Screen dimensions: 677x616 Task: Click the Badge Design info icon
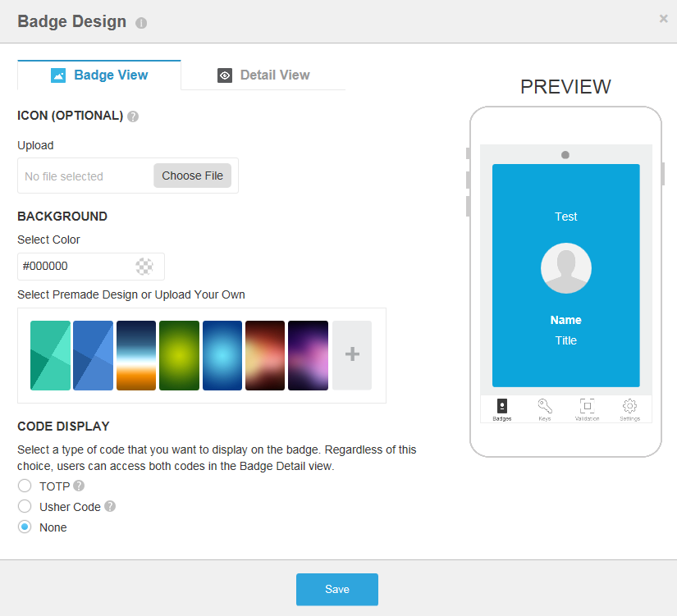(141, 23)
